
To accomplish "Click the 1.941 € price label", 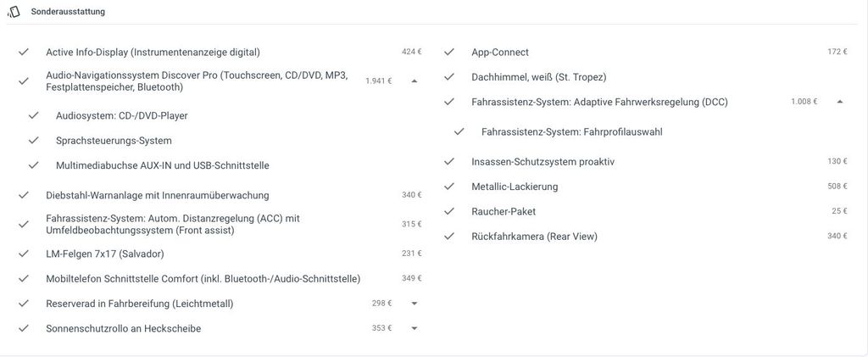I will [x=379, y=81].
